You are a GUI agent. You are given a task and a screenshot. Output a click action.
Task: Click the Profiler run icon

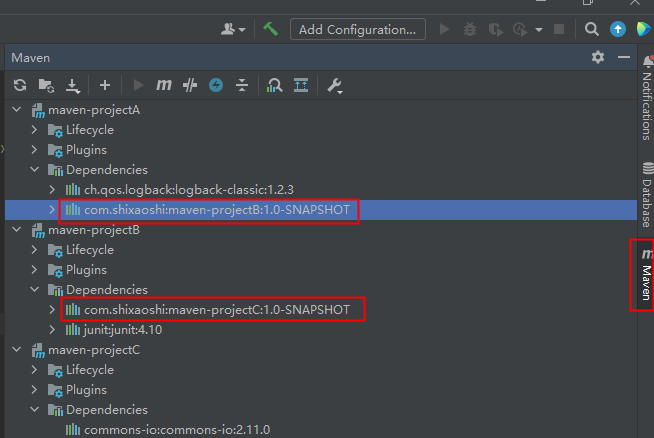pos(520,30)
